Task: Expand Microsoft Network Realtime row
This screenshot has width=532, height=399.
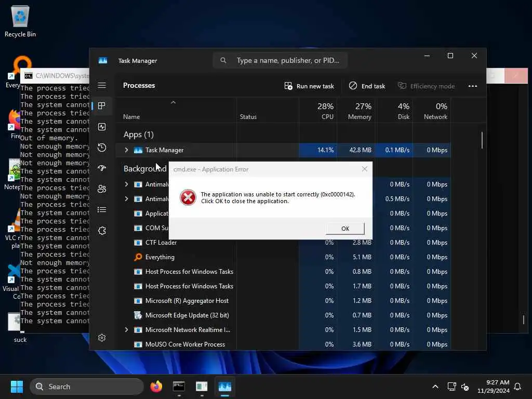Action: [x=126, y=330]
